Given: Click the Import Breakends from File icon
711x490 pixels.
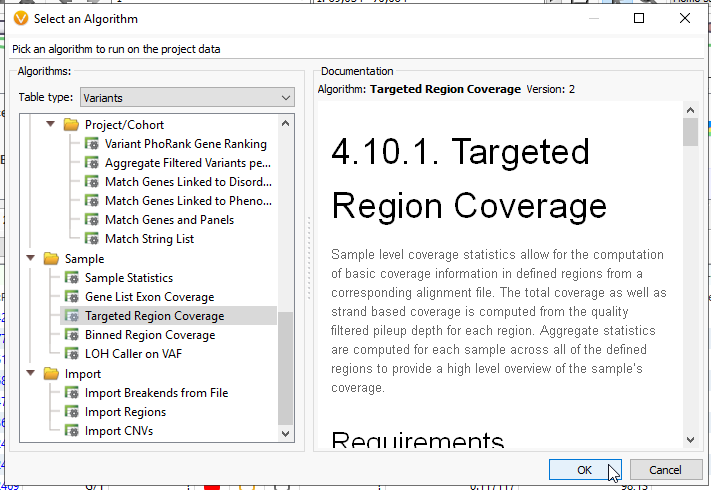Looking at the screenshot, I should point(72,393).
